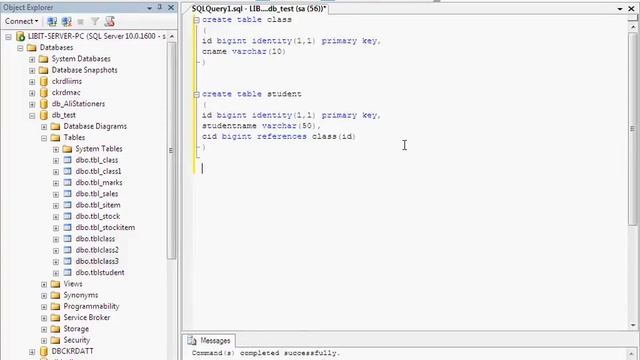
Task: Select the Security folder icon
Action: 55,340
